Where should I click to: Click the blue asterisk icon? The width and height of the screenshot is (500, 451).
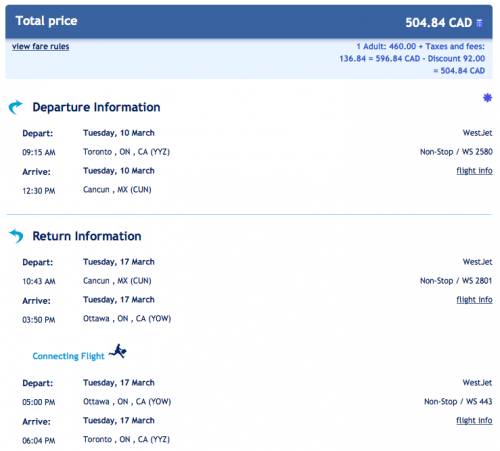coord(487,98)
